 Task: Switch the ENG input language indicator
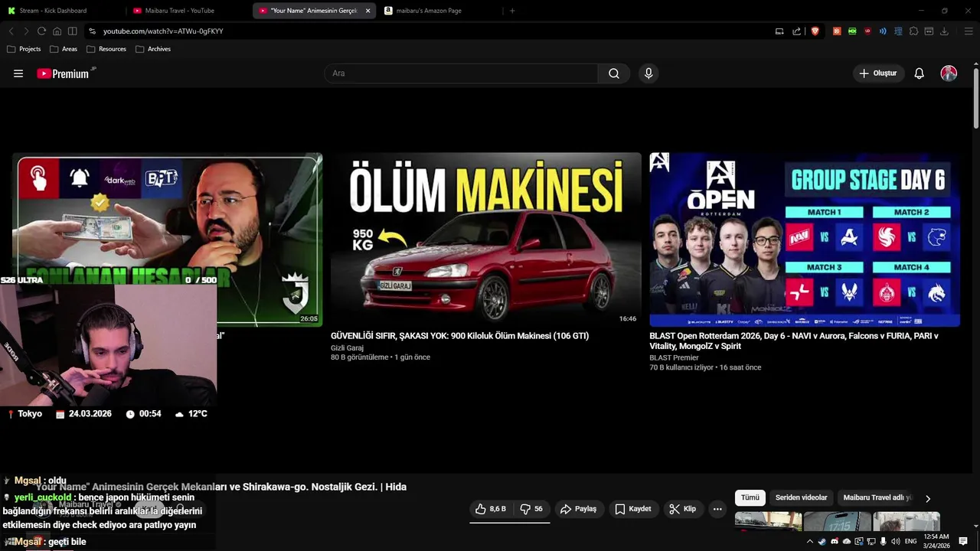[911, 541]
